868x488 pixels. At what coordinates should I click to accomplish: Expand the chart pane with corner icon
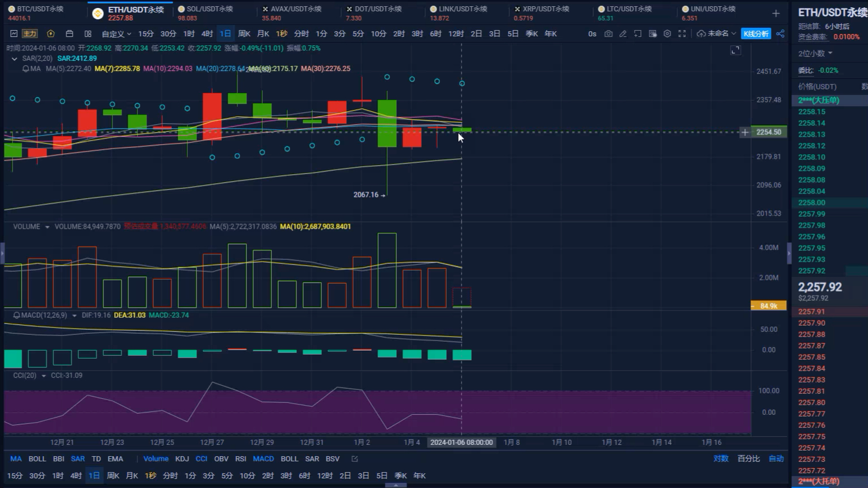coord(735,51)
